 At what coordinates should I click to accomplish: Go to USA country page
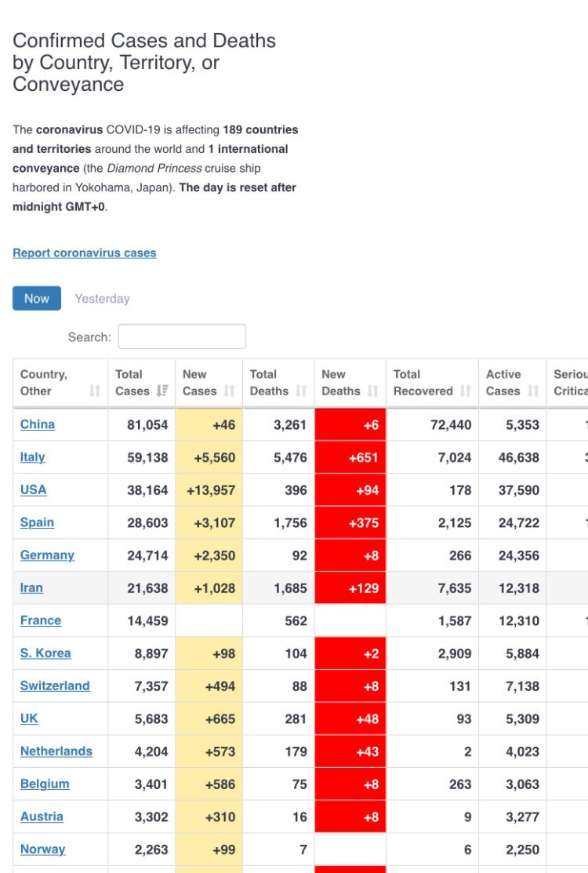click(34, 489)
